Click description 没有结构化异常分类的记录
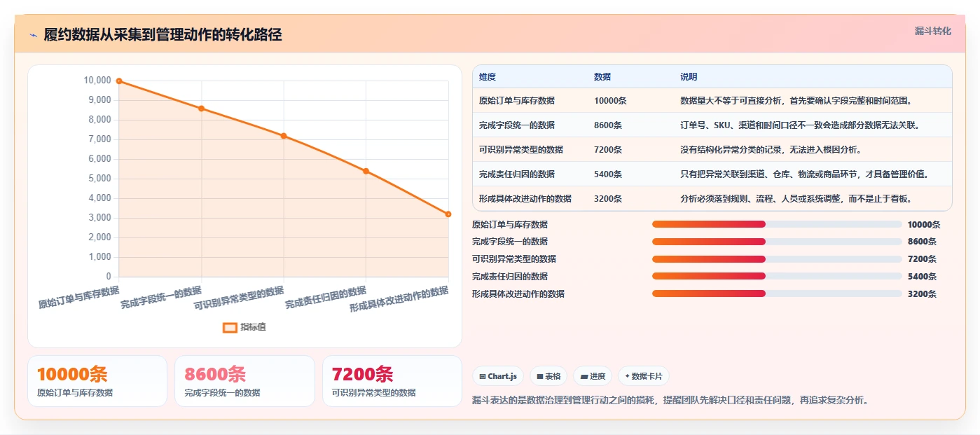The image size is (980, 435). pyautogui.click(x=771, y=150)
